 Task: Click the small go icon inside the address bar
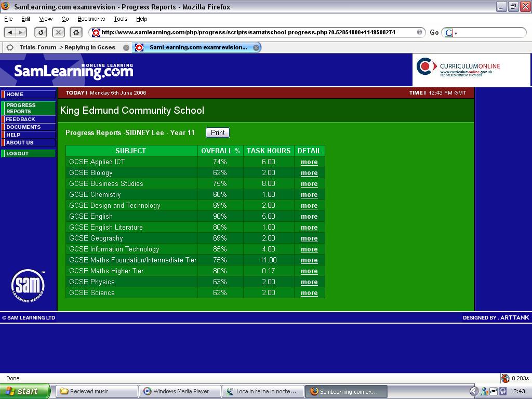(x=419, y=32)
